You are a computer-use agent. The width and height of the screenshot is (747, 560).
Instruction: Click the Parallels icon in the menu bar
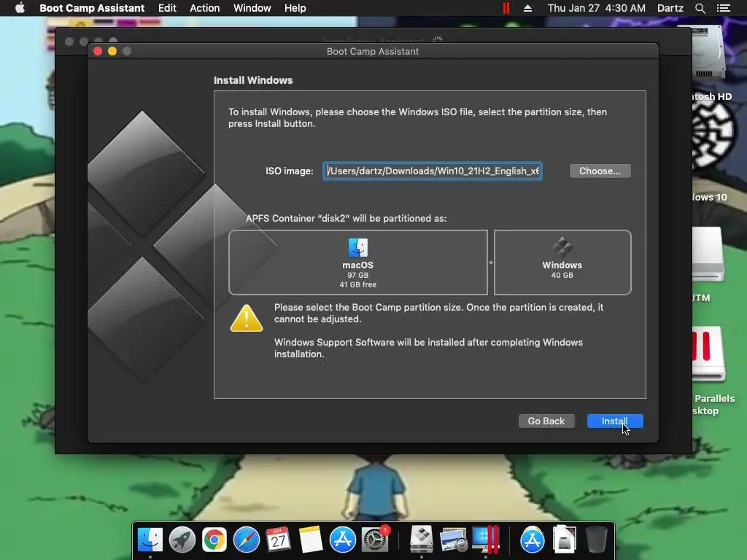point(506,8)
